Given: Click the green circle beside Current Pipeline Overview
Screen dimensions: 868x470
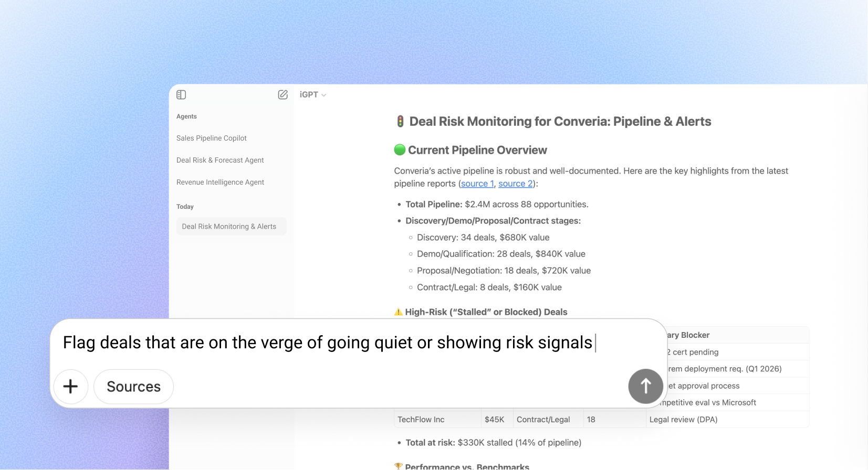Looking at the screenshot, I should point(400,150).
